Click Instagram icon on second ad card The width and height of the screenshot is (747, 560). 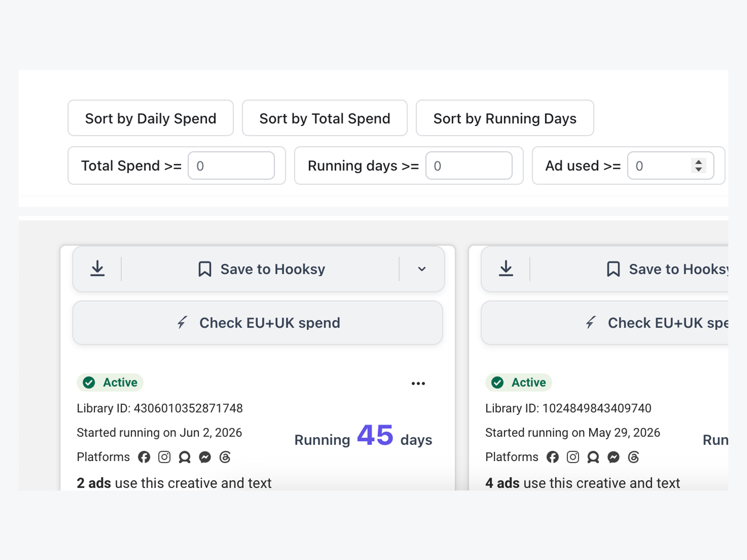pos(573,457)
